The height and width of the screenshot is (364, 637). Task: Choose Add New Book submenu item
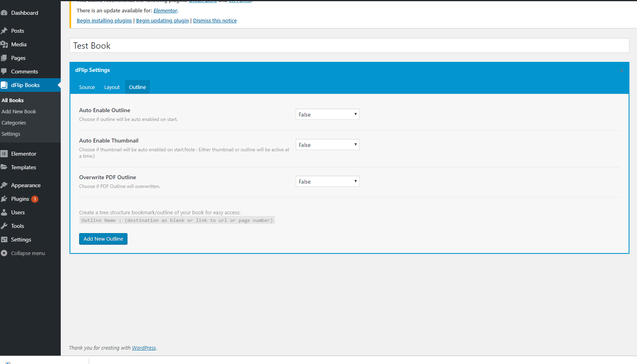coord(19,111)
